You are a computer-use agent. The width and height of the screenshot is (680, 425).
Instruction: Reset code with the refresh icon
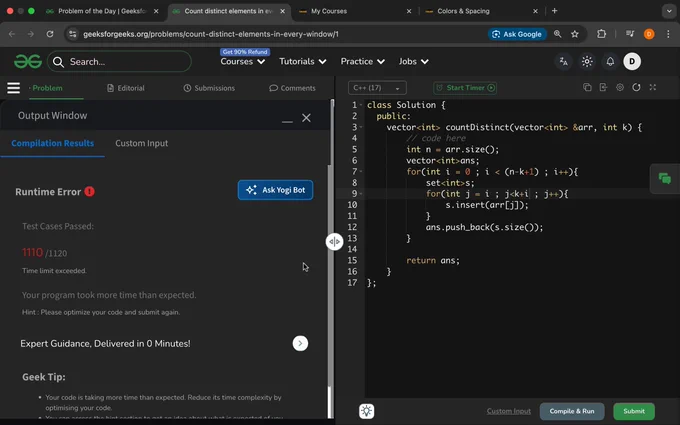tap(636, 88)
